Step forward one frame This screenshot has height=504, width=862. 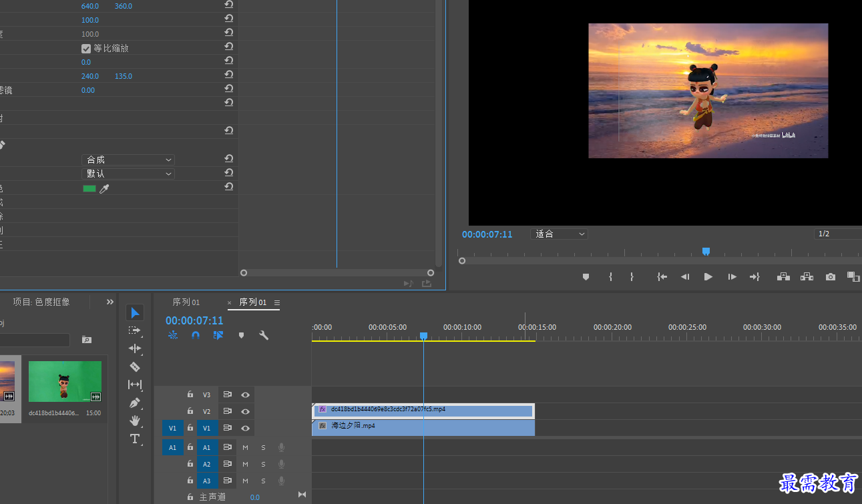pyautogui.click(x=732, y=276)
